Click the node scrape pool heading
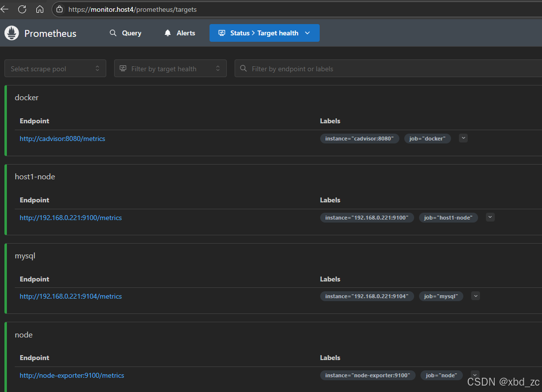 (x=24, y=335)
